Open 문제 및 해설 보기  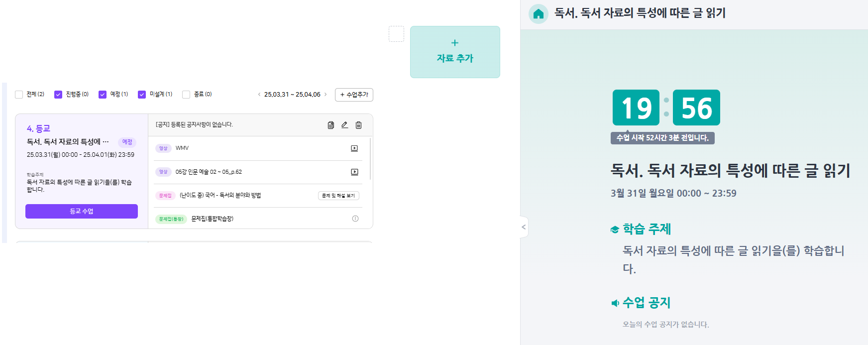point(338,196)
